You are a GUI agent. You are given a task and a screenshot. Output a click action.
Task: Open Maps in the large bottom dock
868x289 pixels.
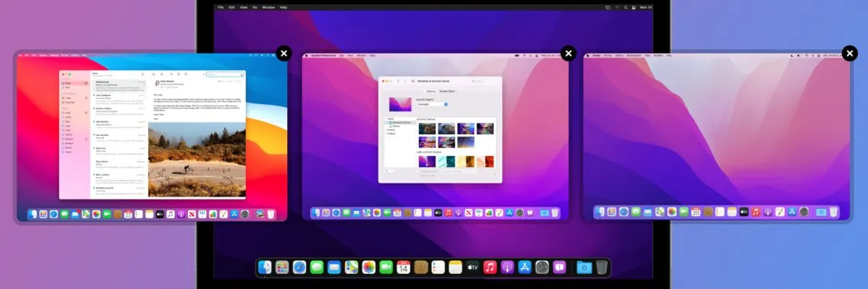click(352, 267)
